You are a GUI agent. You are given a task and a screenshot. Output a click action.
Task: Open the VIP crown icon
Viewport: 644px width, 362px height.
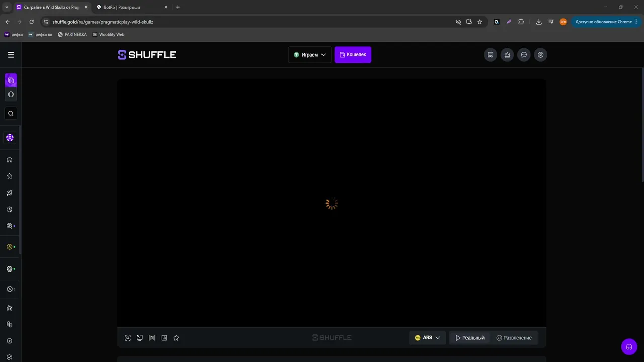pos(507,55)
